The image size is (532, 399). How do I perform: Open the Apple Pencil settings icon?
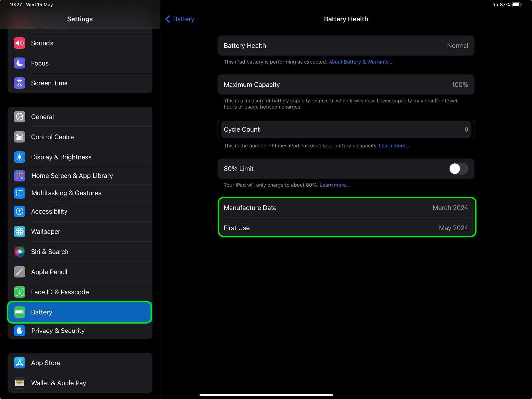point(19,272)
